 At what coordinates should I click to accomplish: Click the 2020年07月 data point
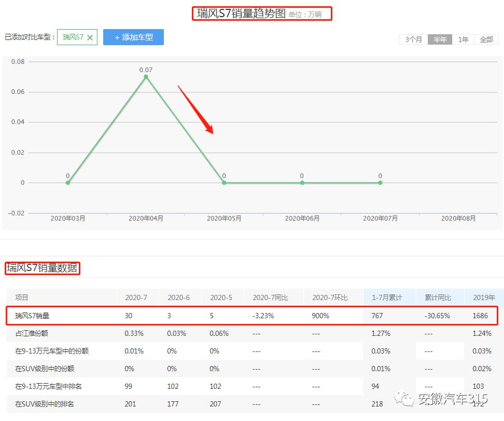380,183
